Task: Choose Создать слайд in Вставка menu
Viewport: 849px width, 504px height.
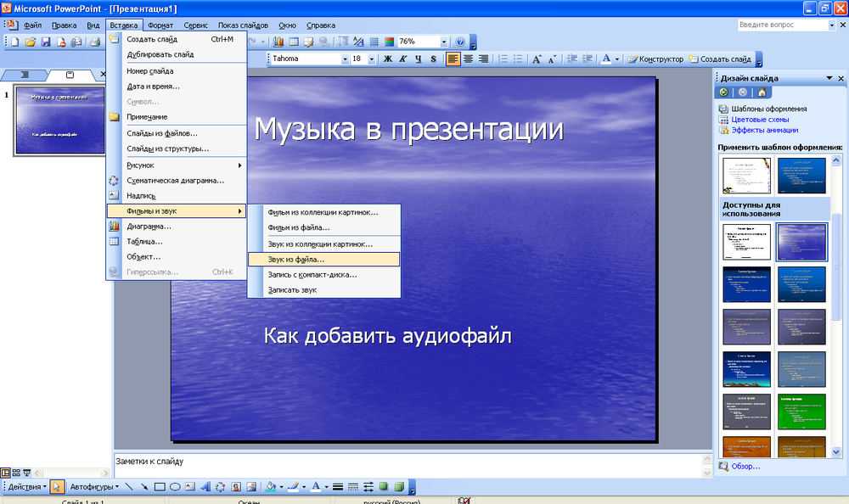Action: (177, 39)
